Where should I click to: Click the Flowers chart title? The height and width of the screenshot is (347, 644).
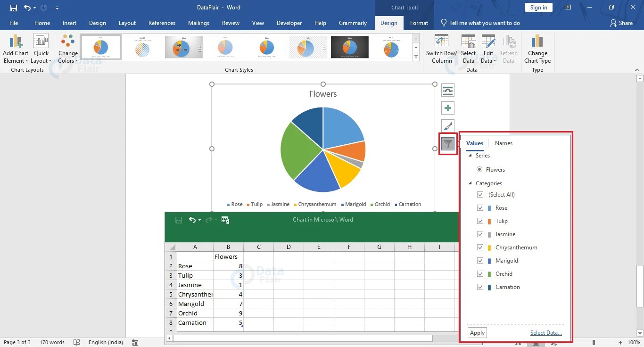[x=323, y=94]
